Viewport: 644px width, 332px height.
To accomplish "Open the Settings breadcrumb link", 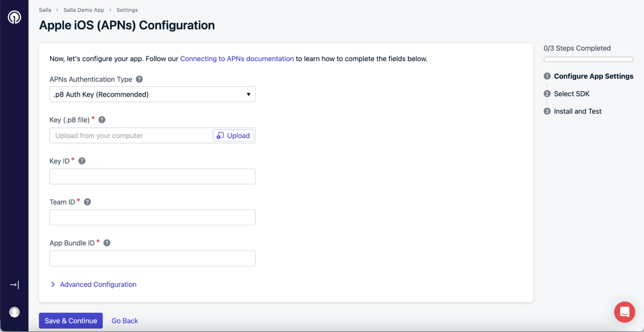I will (x=127, y=10).
